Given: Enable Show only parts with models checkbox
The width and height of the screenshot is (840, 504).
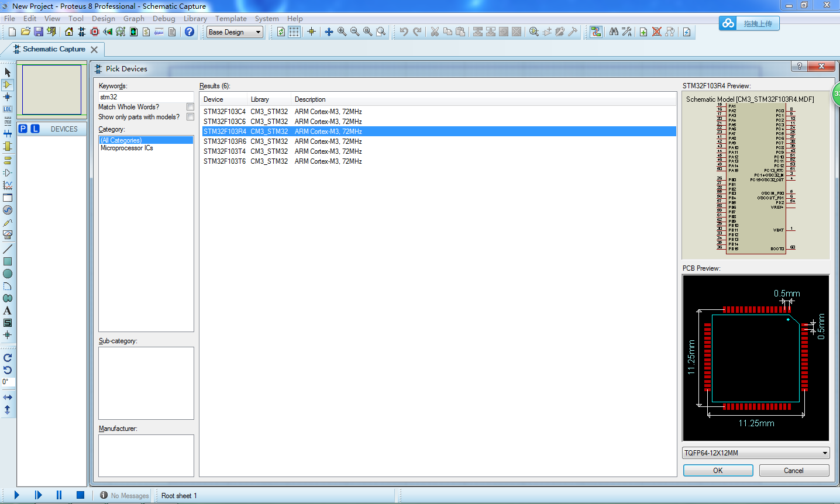Looking at the screenshot, I should pos(190,117).
